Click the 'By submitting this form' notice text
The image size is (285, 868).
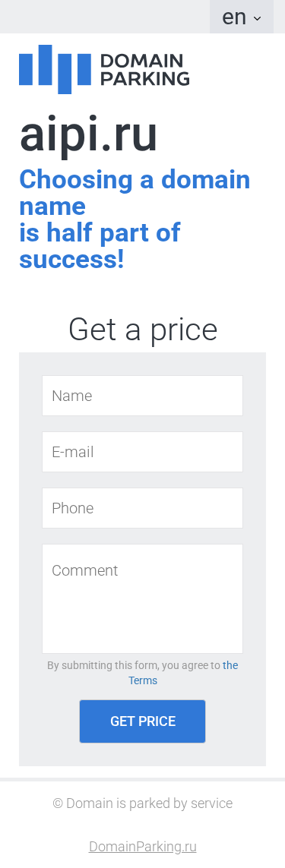coord(134,665)
